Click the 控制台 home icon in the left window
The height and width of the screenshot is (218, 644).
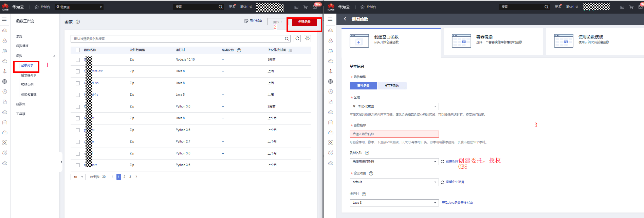coord(37,7)
